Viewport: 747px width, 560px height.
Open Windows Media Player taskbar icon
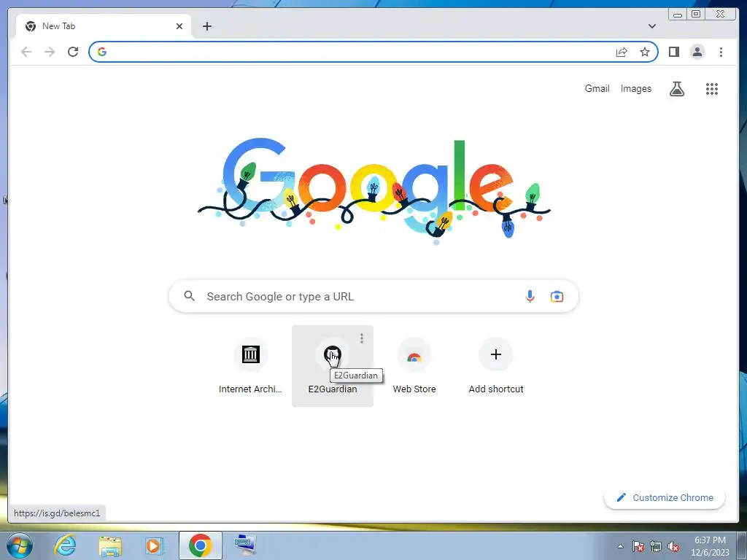point(154,545)
